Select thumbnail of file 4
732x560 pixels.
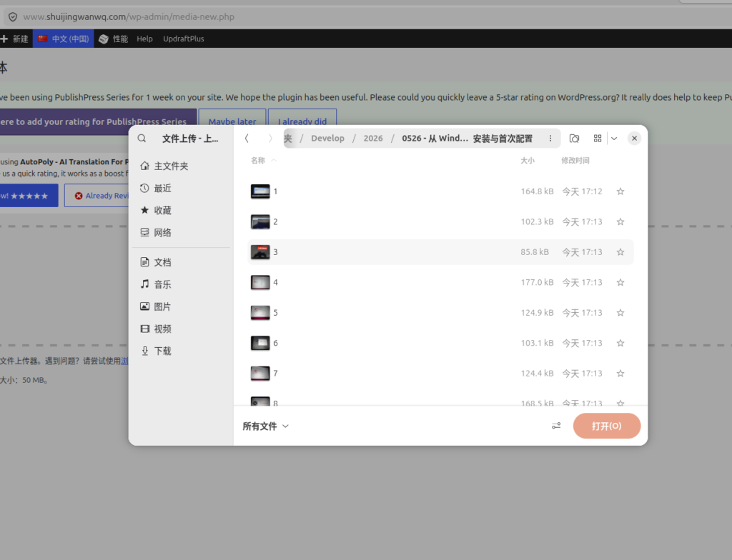pos(260,282)
